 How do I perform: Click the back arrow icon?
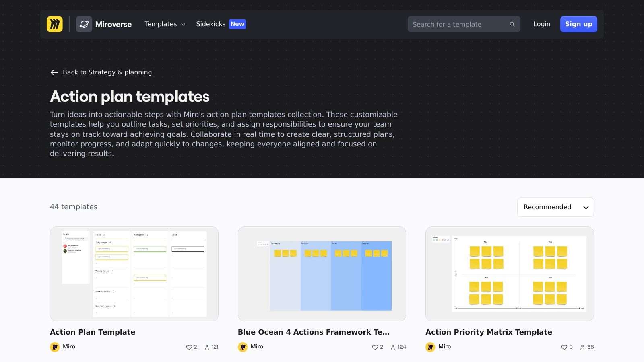tap(54, 72)
